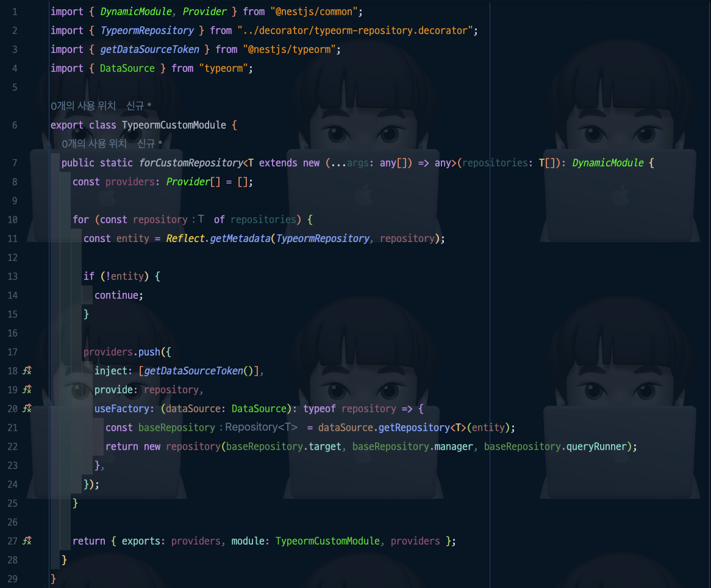Click 'Provider[]' type on line 8
Image resolution: width=711 pixels, height=588 pixels.
coord(193,182)
